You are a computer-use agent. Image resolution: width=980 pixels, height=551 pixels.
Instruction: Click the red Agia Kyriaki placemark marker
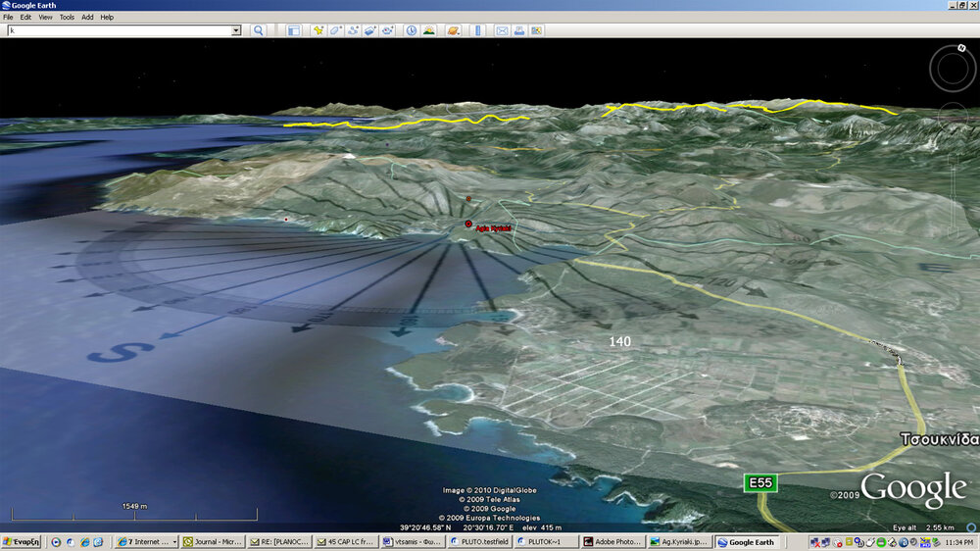pyautogui.click(x=468, y=224)
